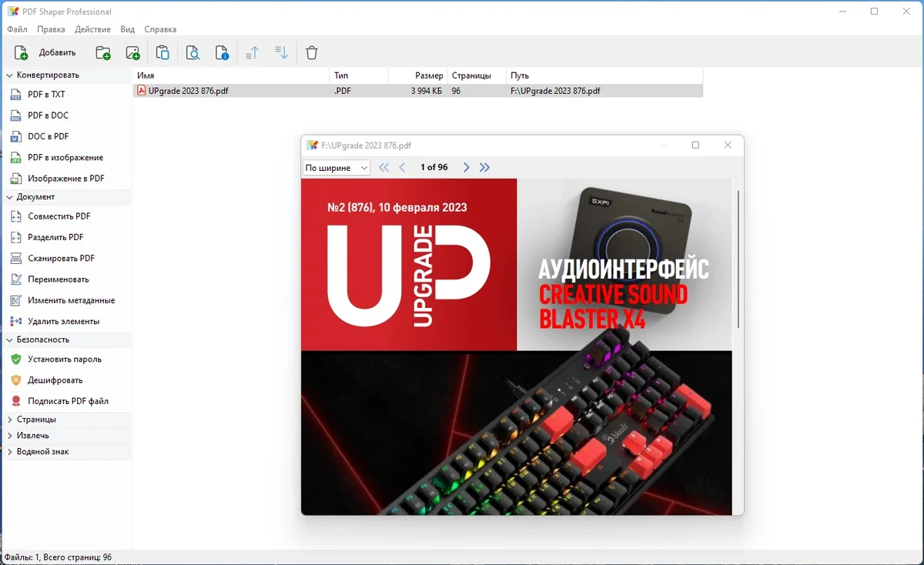The height and width of the screenshot is (565, 924).
Task: Sort list by Имя column header
Action: tap(232, 75)
